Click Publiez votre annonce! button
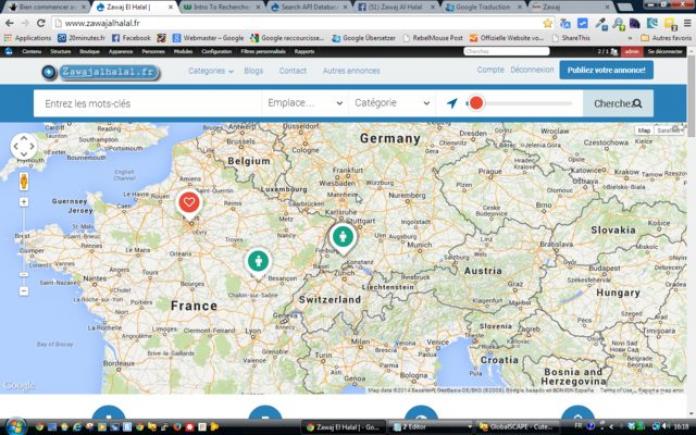696x435 pixels. tap(606, 70)
